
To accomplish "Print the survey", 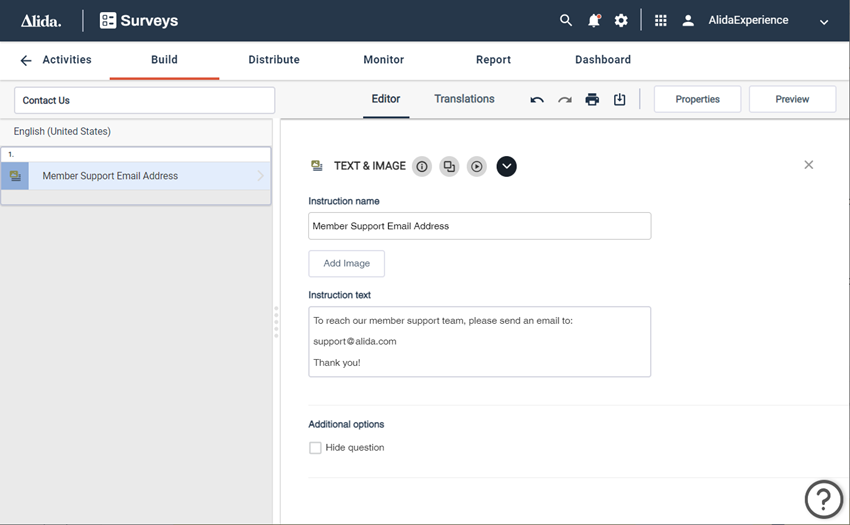I will (x=592, y=99).
